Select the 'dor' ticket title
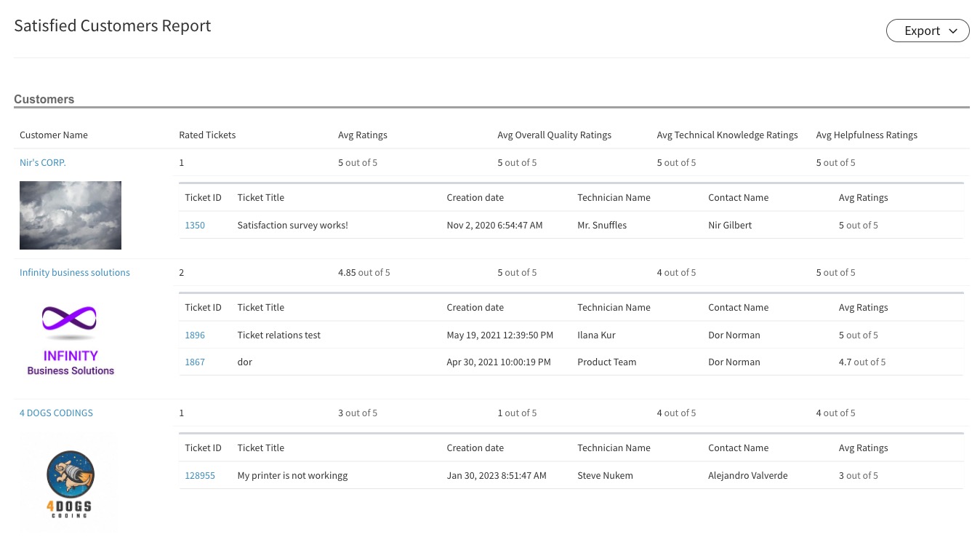The height and width of the screenshot is (537, 980). point(245,362)
